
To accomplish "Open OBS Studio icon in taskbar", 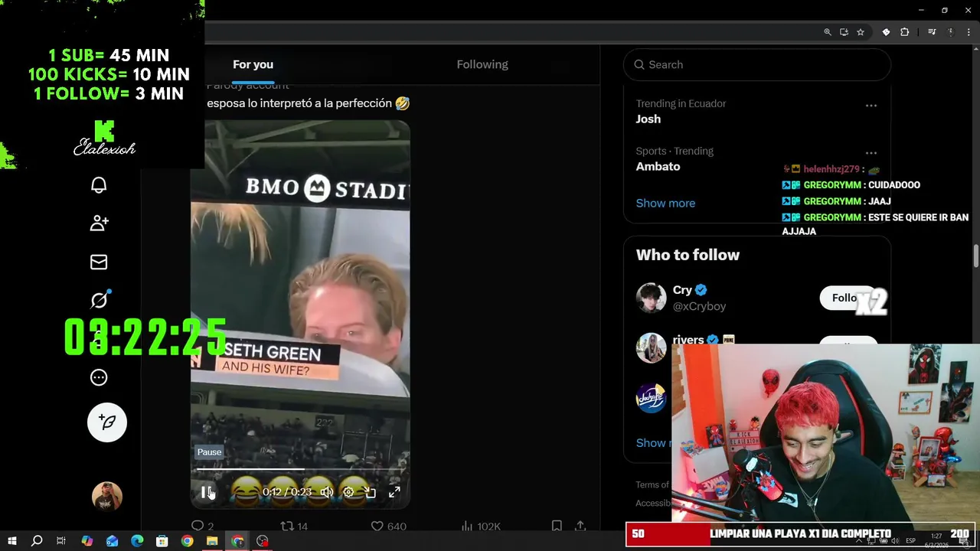I will [x=263, y=541].
